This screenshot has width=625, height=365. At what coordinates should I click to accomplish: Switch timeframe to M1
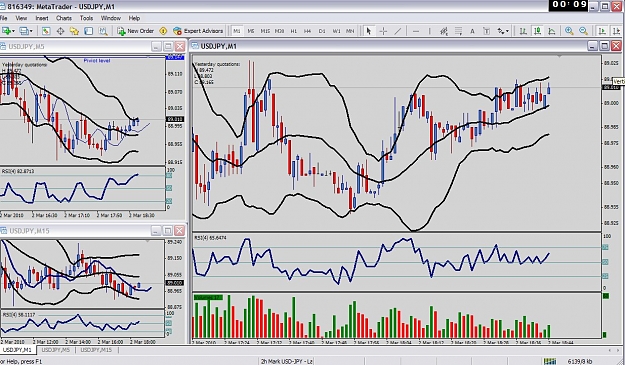(x=237, y=31)
